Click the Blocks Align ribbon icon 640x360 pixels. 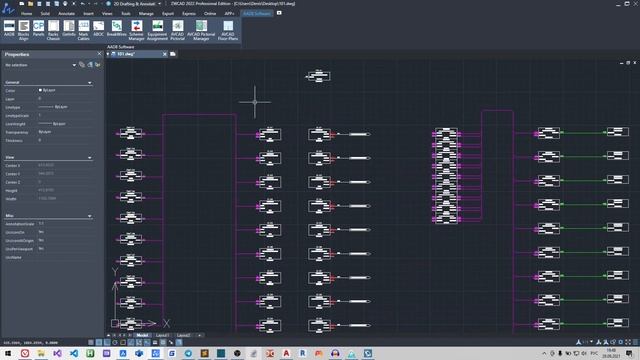[x=24, y=30]
